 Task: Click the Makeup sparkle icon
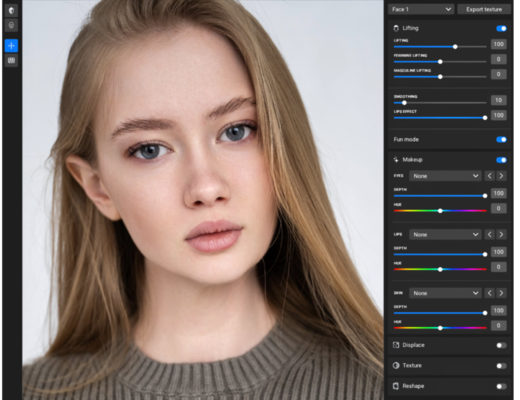pos(396,160)
